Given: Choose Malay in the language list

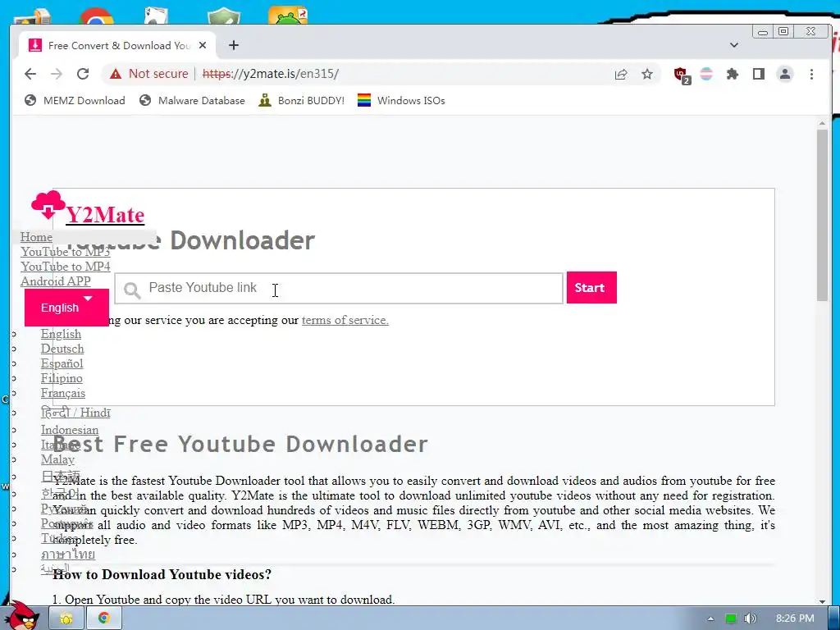Looking at the screenshot, I should pos(58,459).
